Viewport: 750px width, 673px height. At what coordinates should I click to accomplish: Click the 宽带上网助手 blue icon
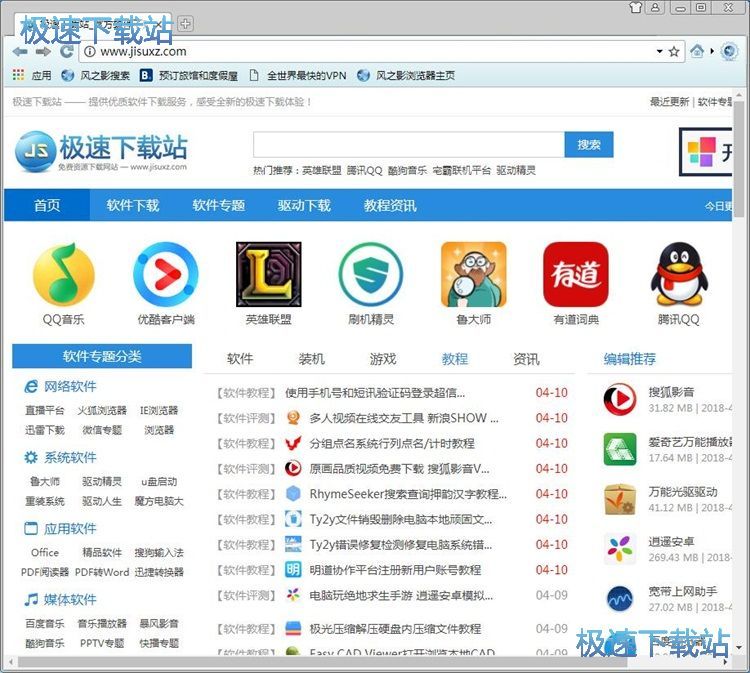pyautogui.click(x=620, y=599)
